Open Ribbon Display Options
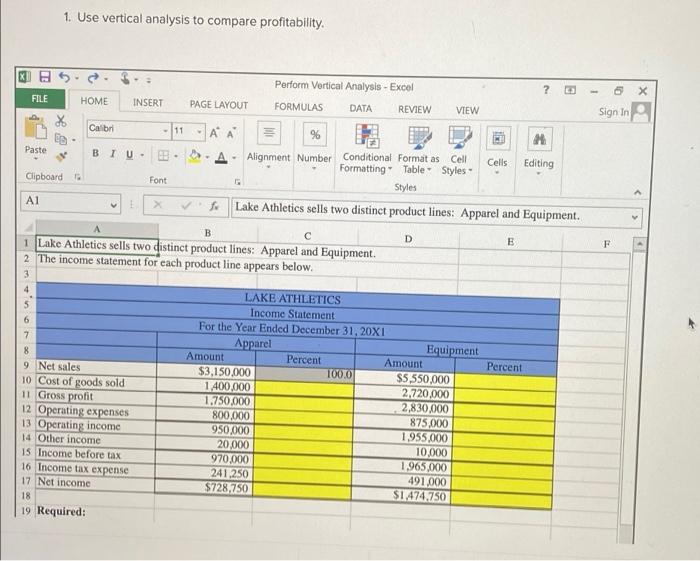Screen dimensions: 700x561 570,90
